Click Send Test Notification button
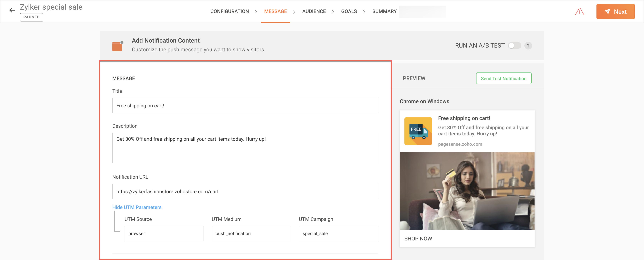Viewport: 644px width, 260px height. [x=504, y=78]
